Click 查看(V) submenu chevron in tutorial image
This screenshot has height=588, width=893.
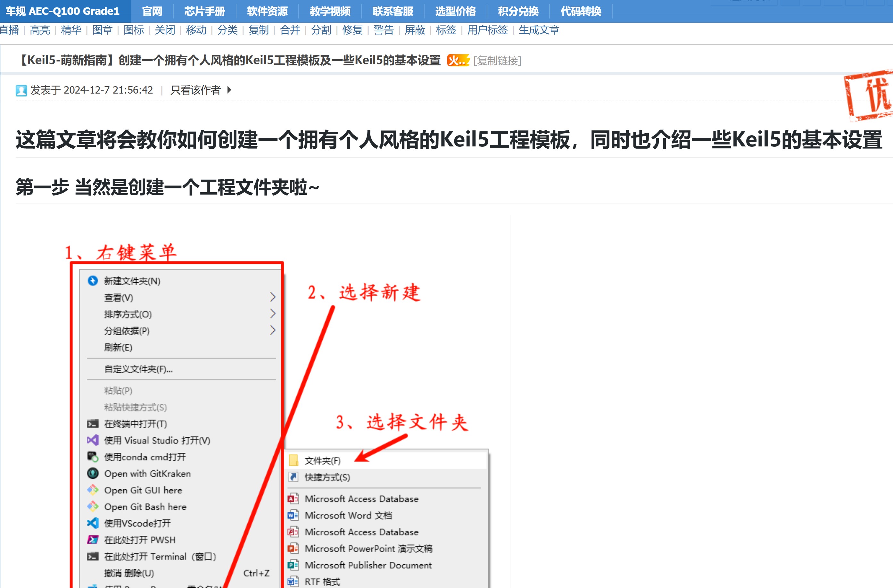pos(273,297)
